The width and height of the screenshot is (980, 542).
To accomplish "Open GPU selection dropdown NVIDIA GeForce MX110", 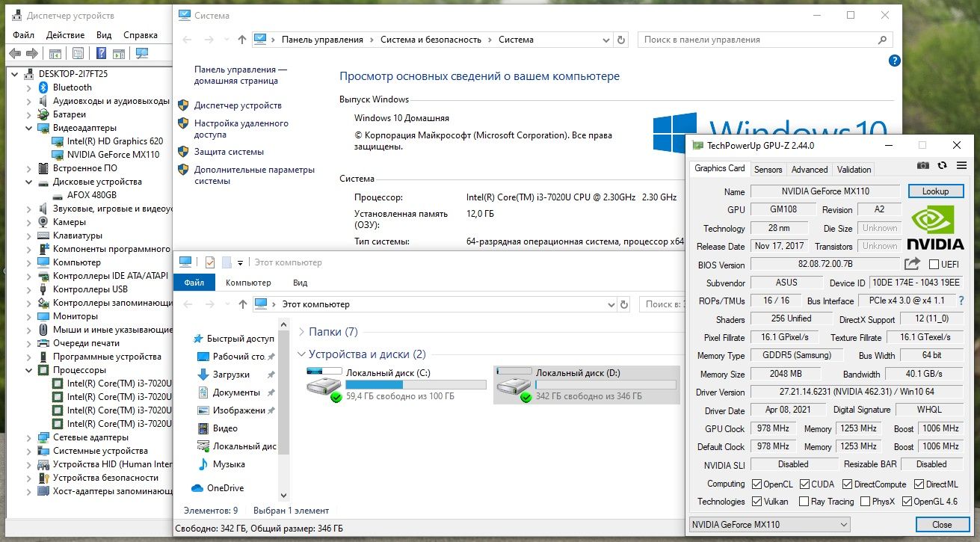I will tap(769, 525).
